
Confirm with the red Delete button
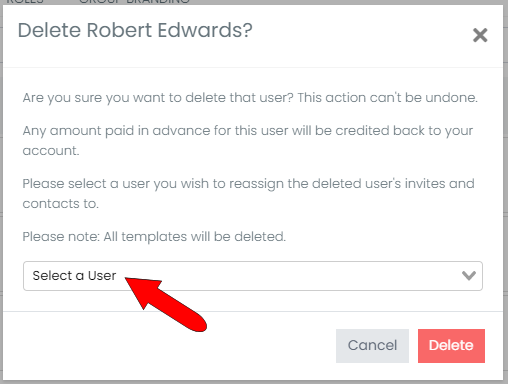(451, 346)
